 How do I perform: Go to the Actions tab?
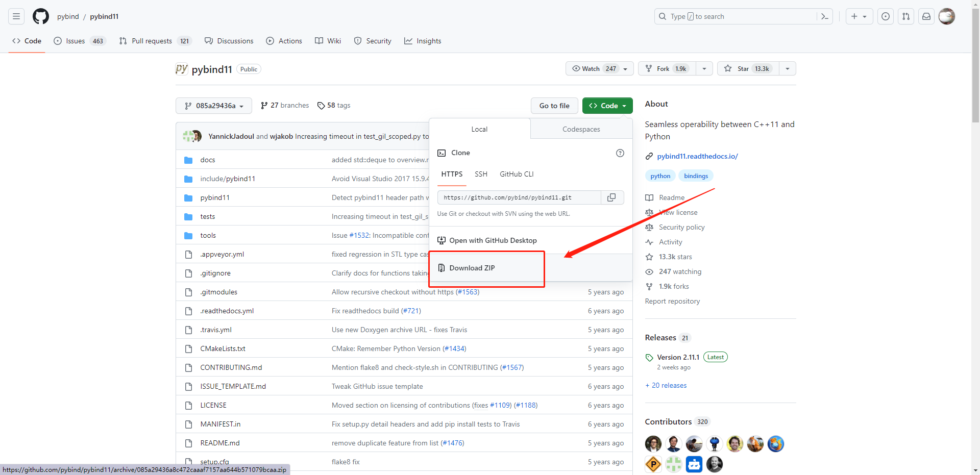[x=284, y=41]
